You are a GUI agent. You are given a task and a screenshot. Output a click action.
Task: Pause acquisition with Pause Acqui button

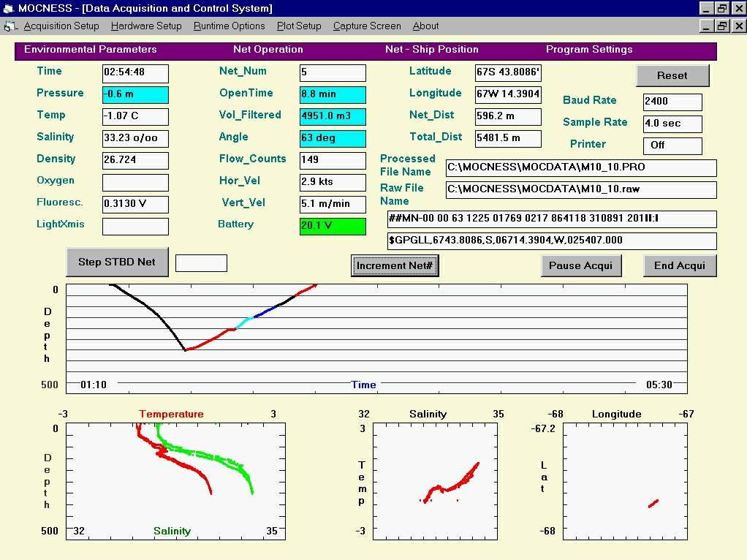click(x=581, y=265)
